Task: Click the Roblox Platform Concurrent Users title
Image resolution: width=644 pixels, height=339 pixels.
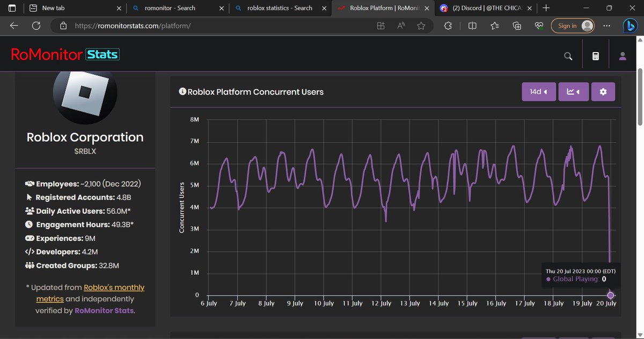Action: 255,92
